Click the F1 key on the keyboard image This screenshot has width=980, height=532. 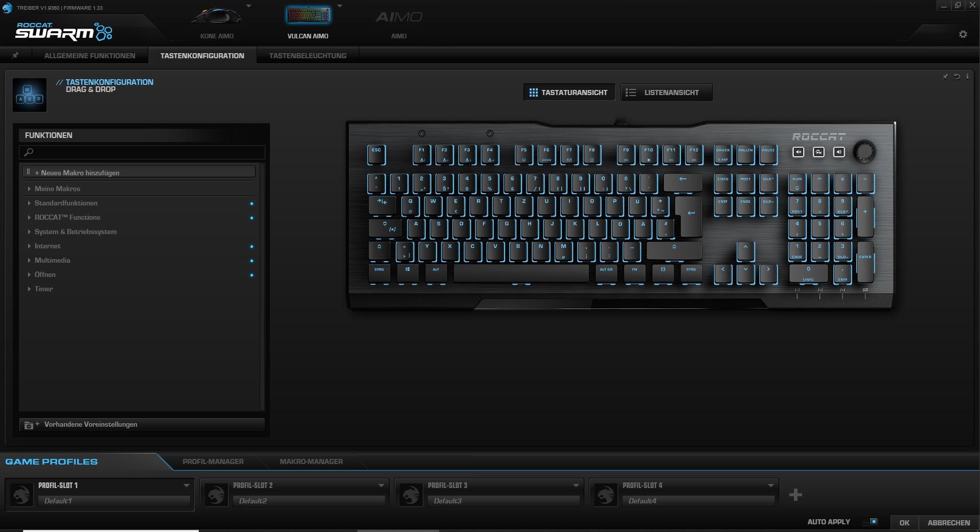422,154
